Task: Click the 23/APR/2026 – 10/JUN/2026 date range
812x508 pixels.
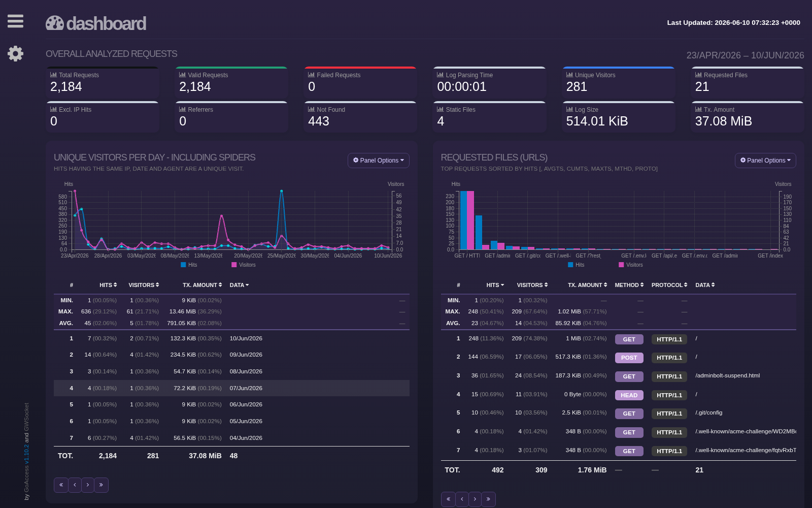Action: pos(746,55)
